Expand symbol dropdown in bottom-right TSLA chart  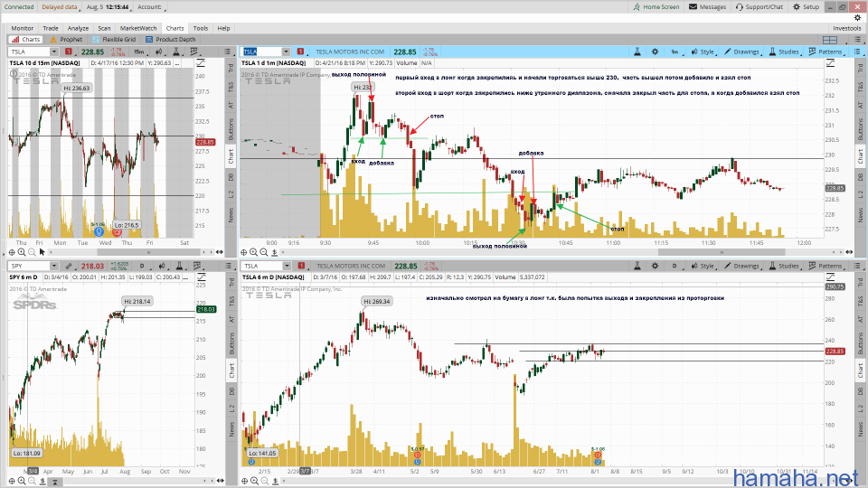[287, 266]
